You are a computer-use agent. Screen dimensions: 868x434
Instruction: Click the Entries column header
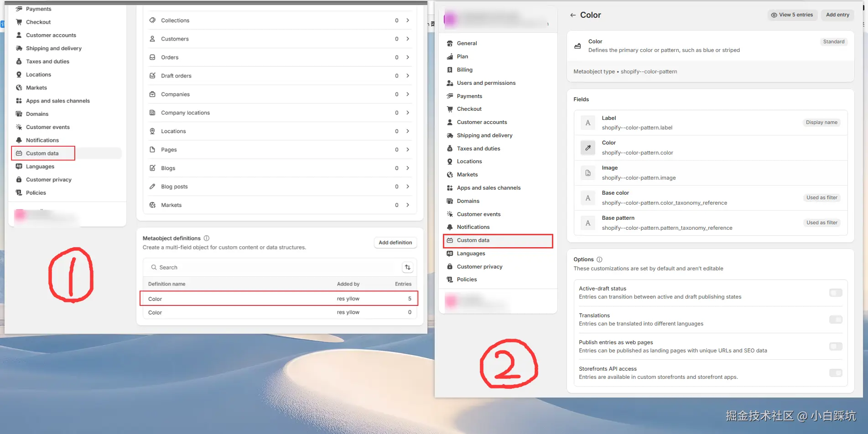point(403,284)
